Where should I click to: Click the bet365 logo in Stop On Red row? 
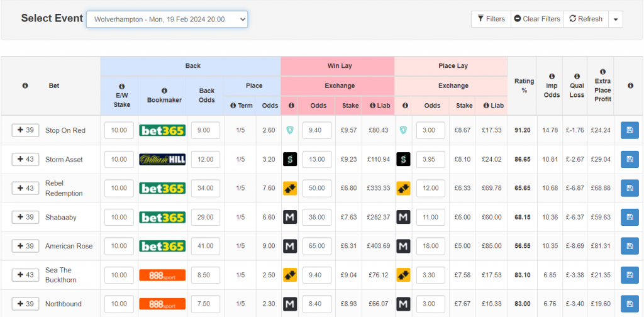click(162, 130)
